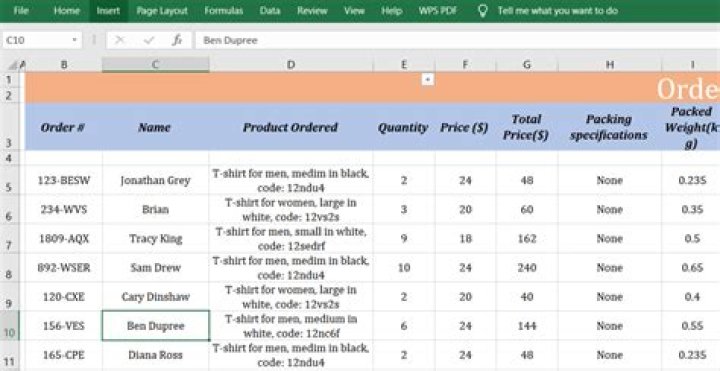Select column H header
This screenshot has width=720, height=371.
click(609, 65)
